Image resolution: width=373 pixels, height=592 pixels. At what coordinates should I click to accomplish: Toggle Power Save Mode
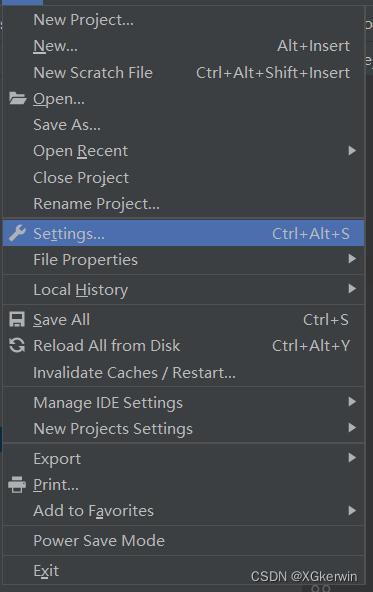point(183,541)
